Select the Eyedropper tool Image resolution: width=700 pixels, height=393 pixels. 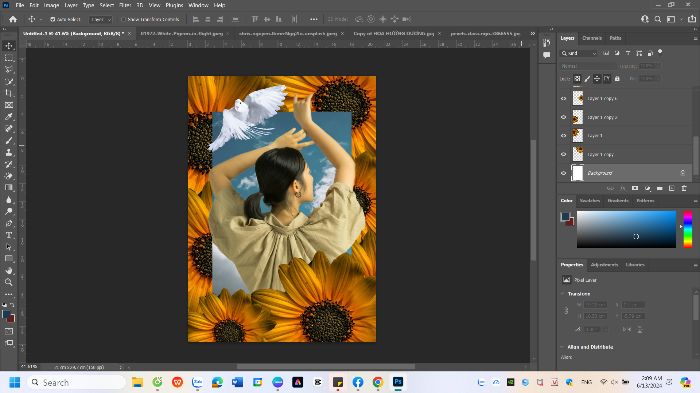point(8,117)
